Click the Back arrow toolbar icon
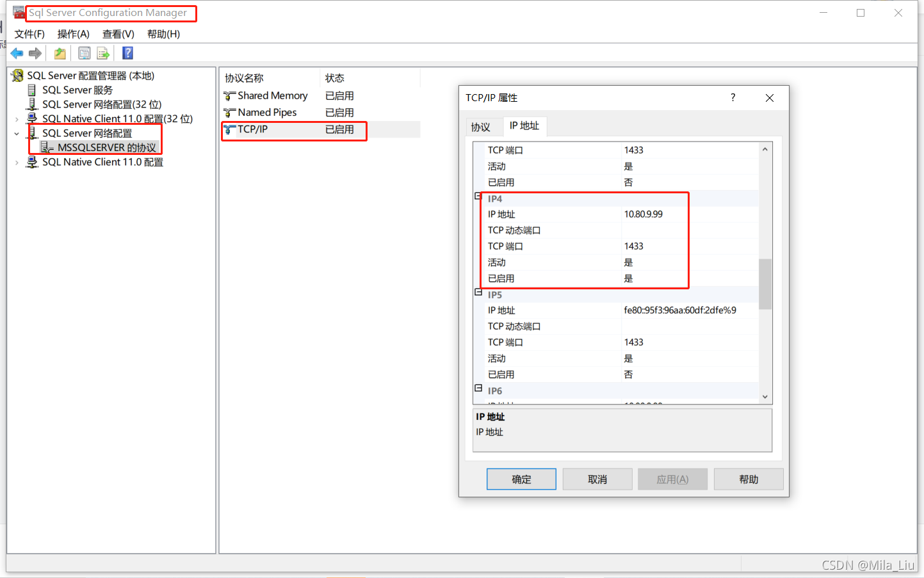 (17, 53)
